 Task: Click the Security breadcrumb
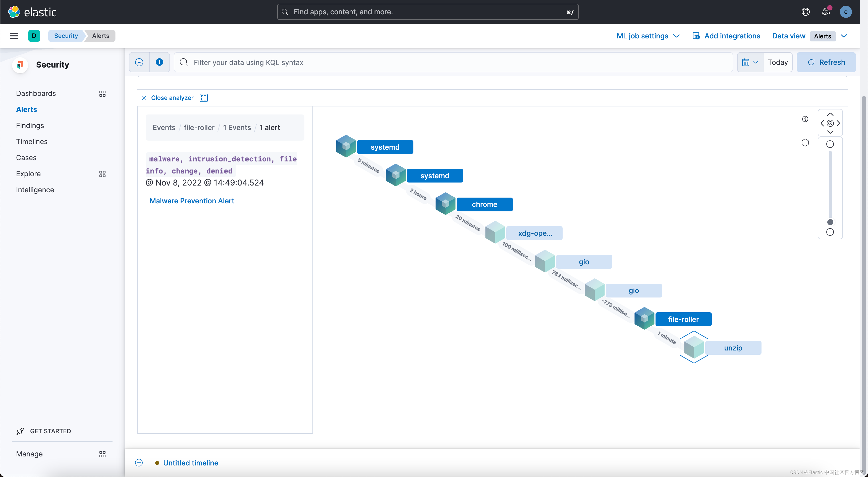pyautogui.click(x=66, y=36)
